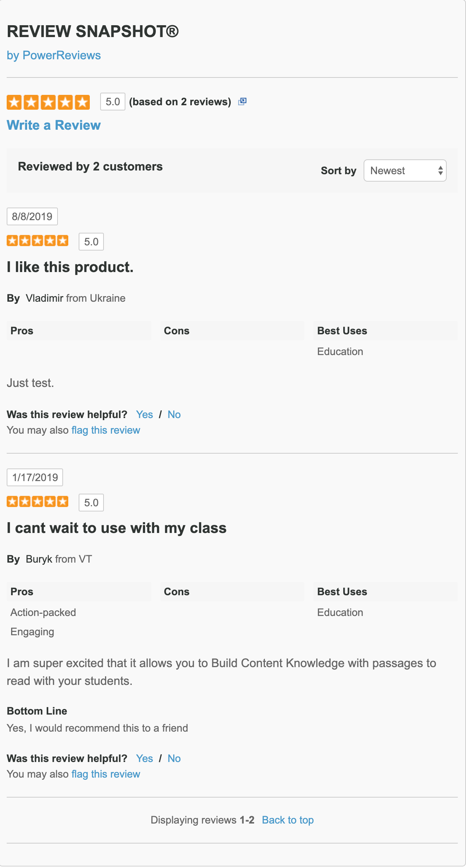This screenshot has height=868, width=466.
Task: Click the 8/8/2019 review date badge
Action: (x=32, y=216)
